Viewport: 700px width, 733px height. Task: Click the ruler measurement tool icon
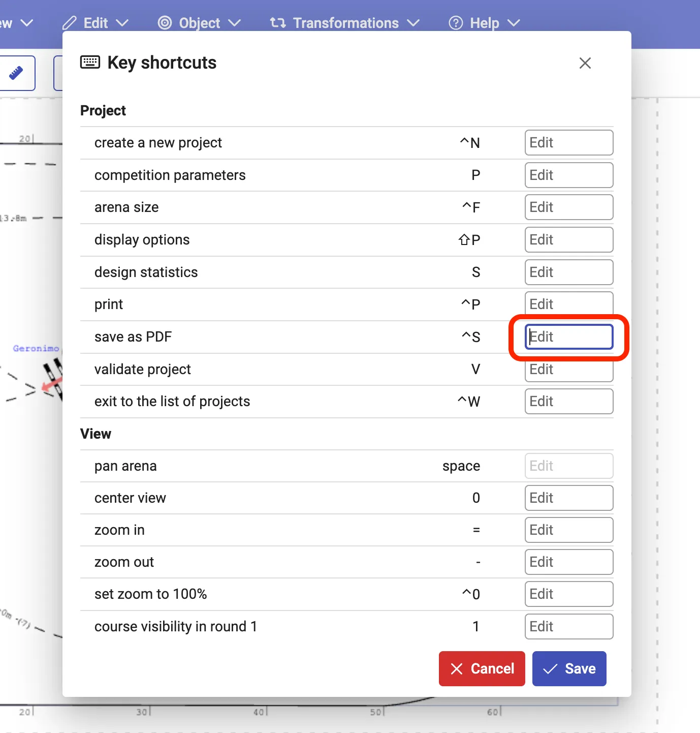tap(16, 73)
